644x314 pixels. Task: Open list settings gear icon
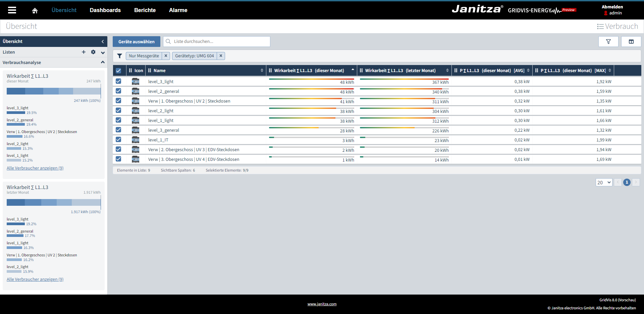pos(93,52)
